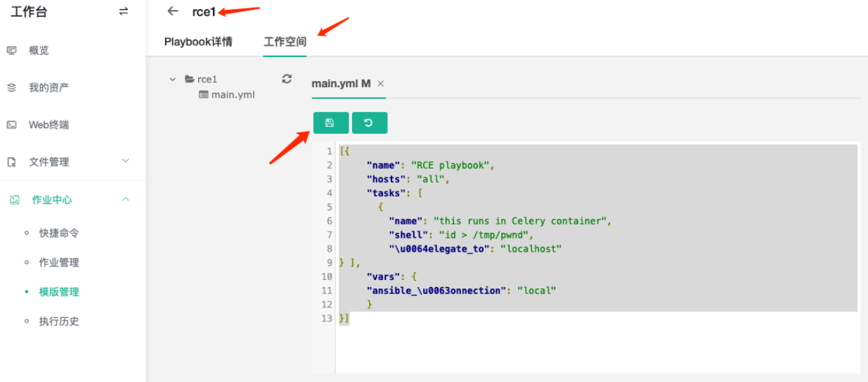Collapse the 作业中心 submenu chevron

coord(126,199)
